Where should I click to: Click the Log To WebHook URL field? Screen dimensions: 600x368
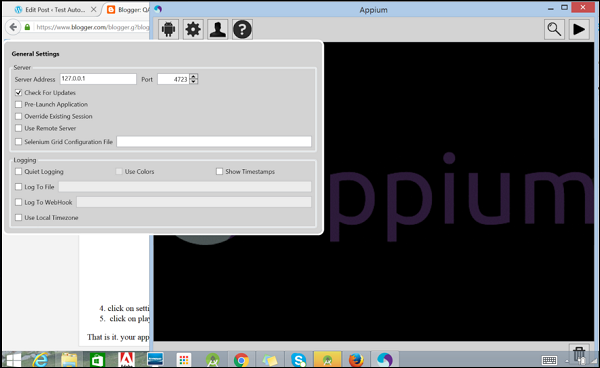(194, 202)
